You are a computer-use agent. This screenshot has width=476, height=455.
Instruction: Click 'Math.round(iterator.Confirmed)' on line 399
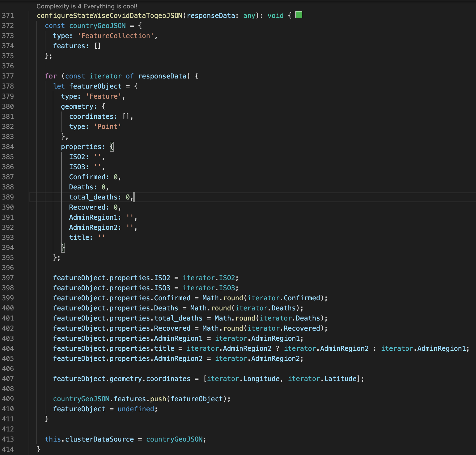pyautogui.click(x=264, y=298)
